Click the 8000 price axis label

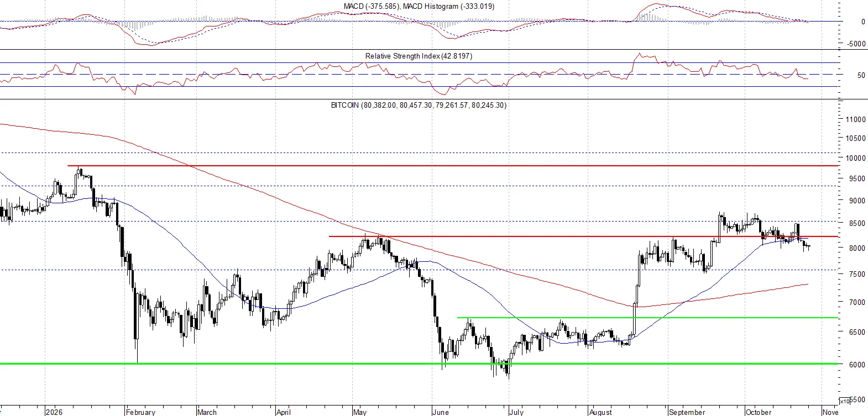[x=857, y=249]
